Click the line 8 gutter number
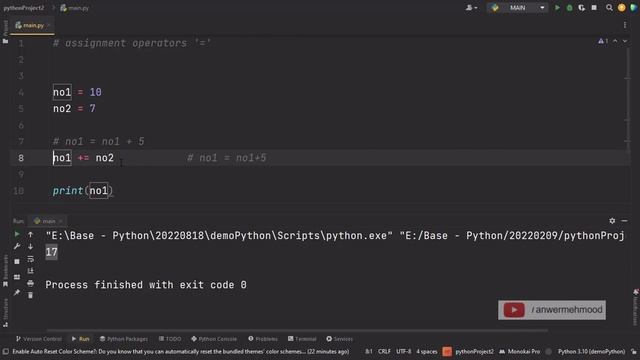Screen dimensions: 640x360 coord(21,158)
